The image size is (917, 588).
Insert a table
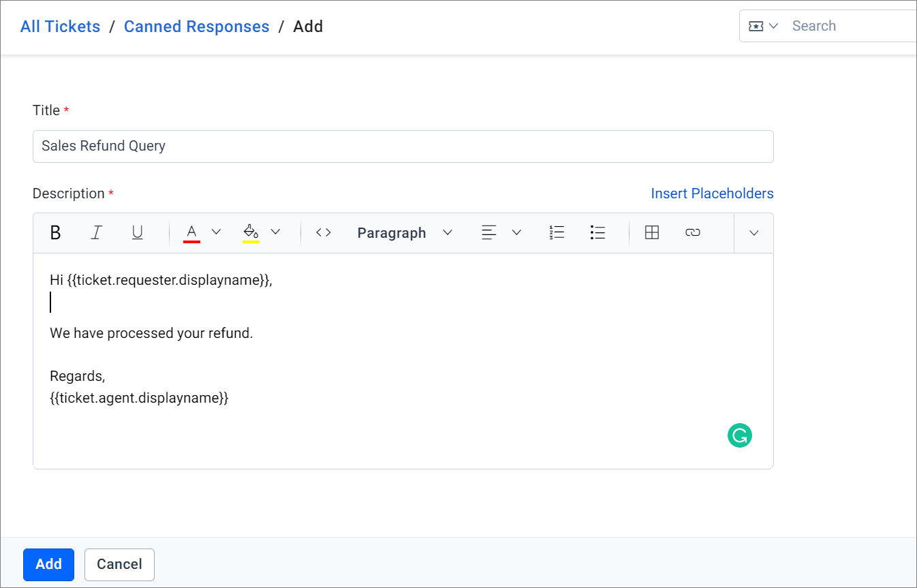click(652, 233)
